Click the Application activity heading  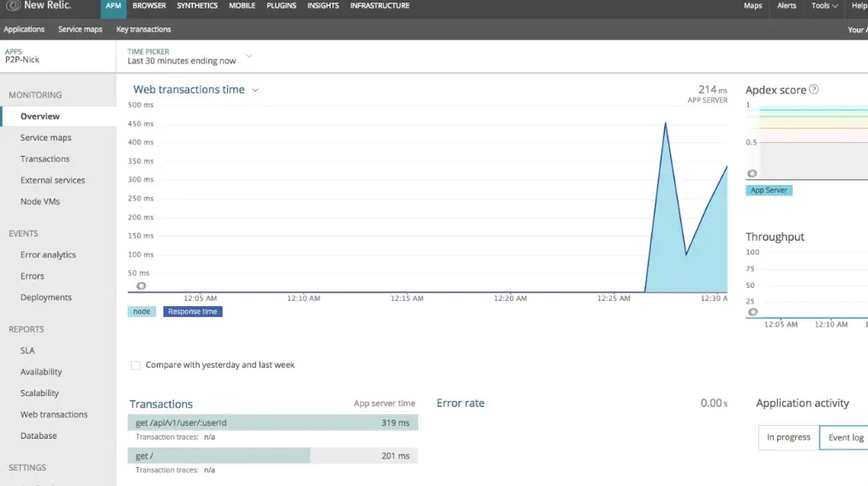point(803,404)
